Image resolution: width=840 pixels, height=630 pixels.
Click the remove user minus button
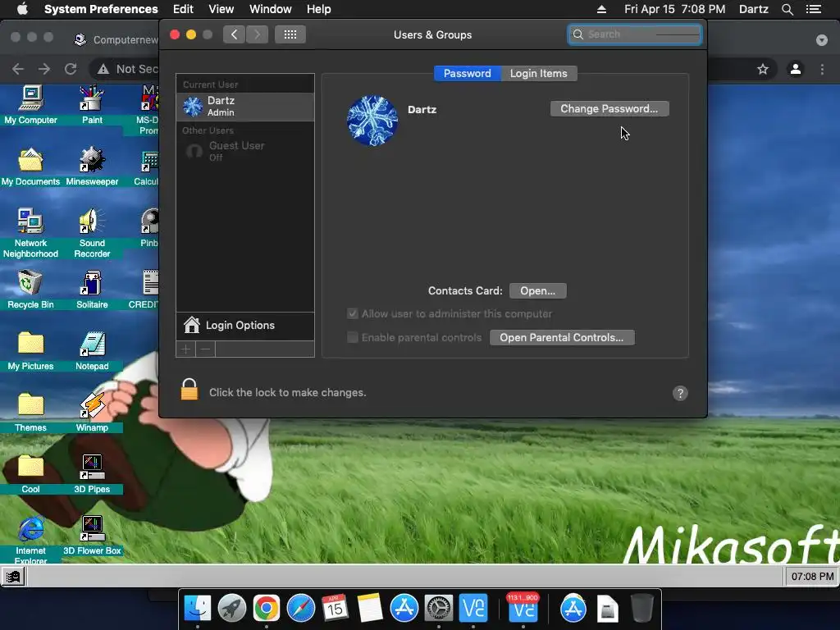point(205,349)
